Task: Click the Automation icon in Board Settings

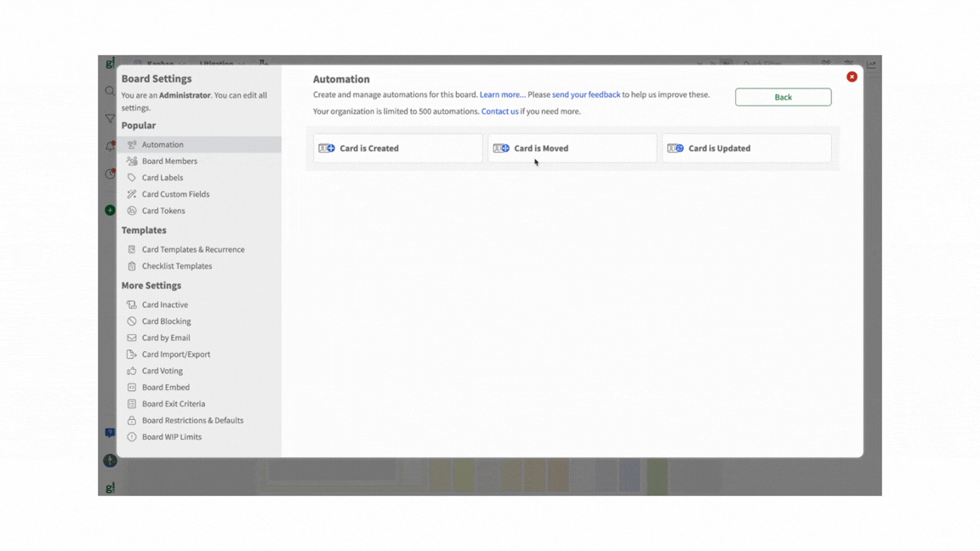Action: [132, 145]
